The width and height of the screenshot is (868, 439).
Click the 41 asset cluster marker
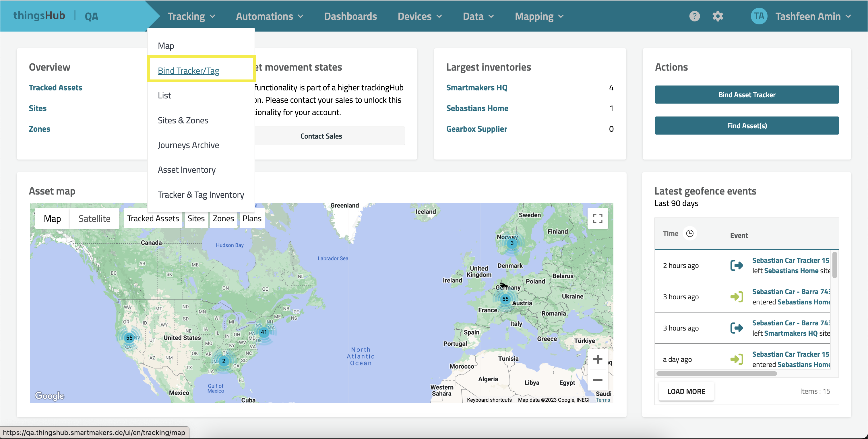click(x=263, y=332)
